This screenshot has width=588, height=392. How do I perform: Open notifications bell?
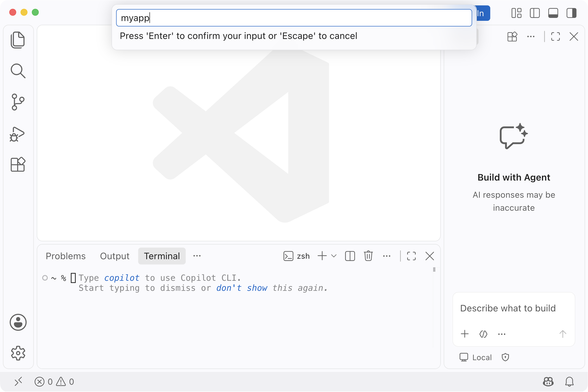point(569,381)
